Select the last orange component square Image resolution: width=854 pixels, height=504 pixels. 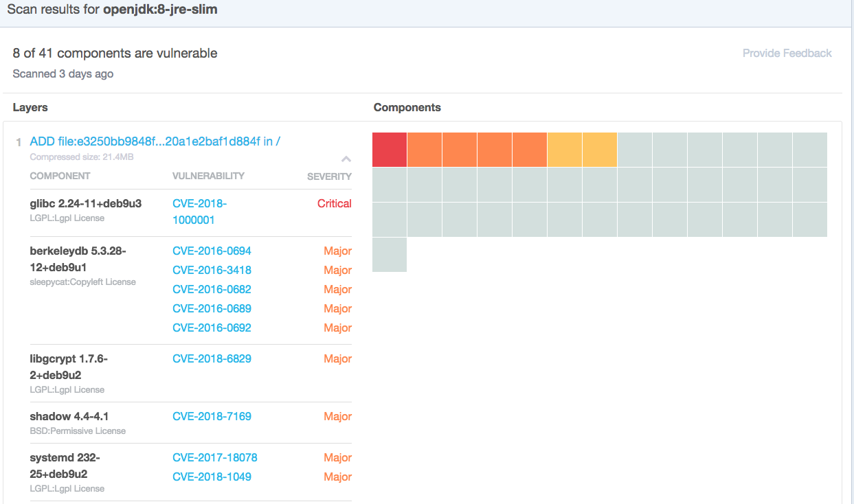[x=529, y=149]
